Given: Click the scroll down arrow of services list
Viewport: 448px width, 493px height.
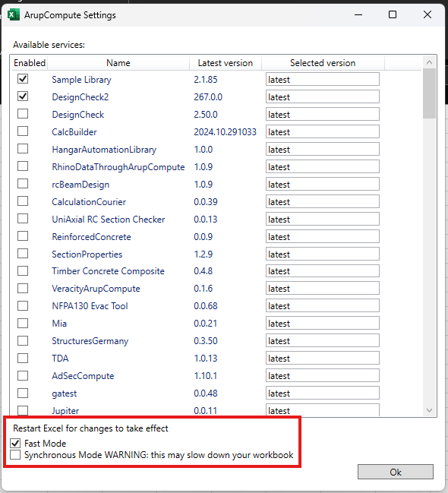Looking at the screenshot, I should pyautogui.click(x=429, y=410).
